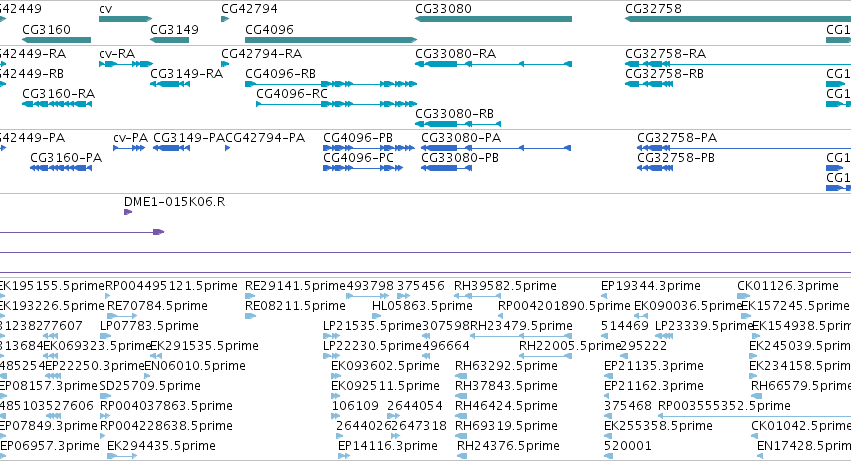
Task: Click transcript label CG42794-RA
Action: (x=262, y=54)
